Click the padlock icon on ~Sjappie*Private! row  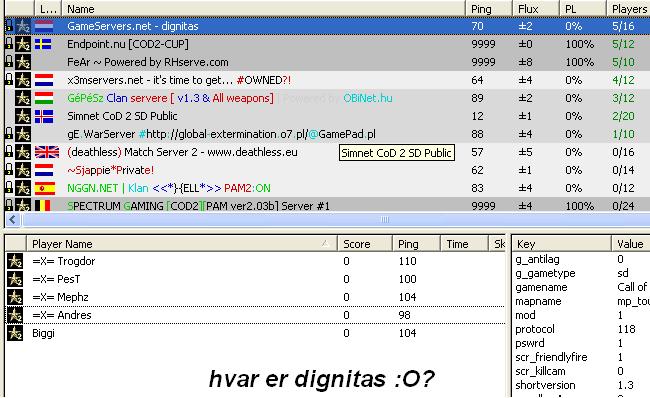coord(9,170)
